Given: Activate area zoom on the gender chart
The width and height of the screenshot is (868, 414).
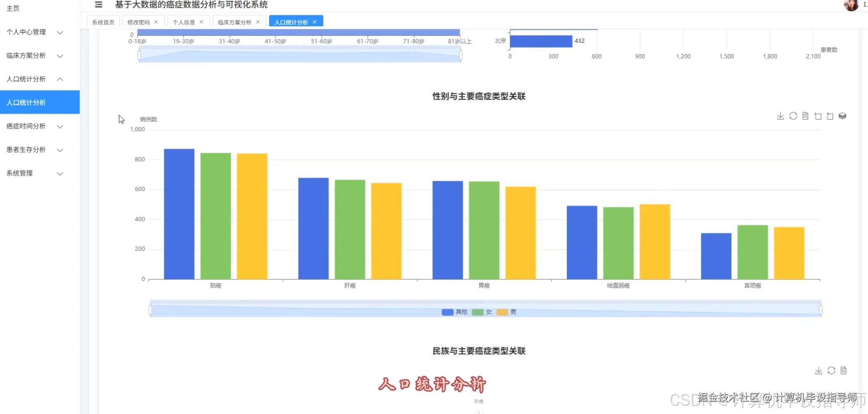Looking at the screenshot, I should pyautogui.click(x=818, y=116).
